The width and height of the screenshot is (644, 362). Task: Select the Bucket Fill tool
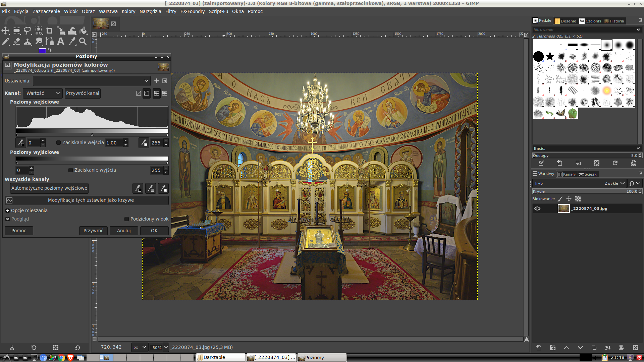[x=83, y=31]
